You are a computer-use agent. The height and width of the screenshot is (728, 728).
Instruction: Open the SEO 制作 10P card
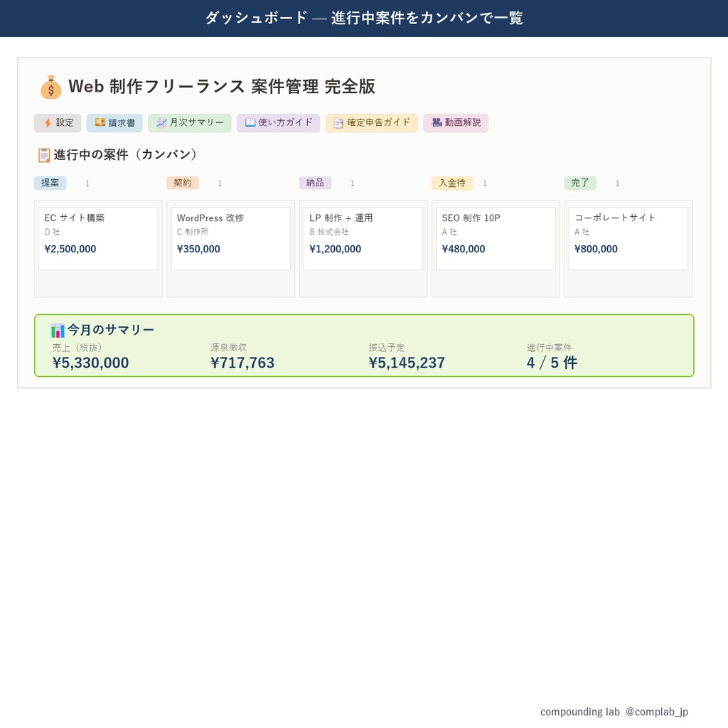click(496, 238)
